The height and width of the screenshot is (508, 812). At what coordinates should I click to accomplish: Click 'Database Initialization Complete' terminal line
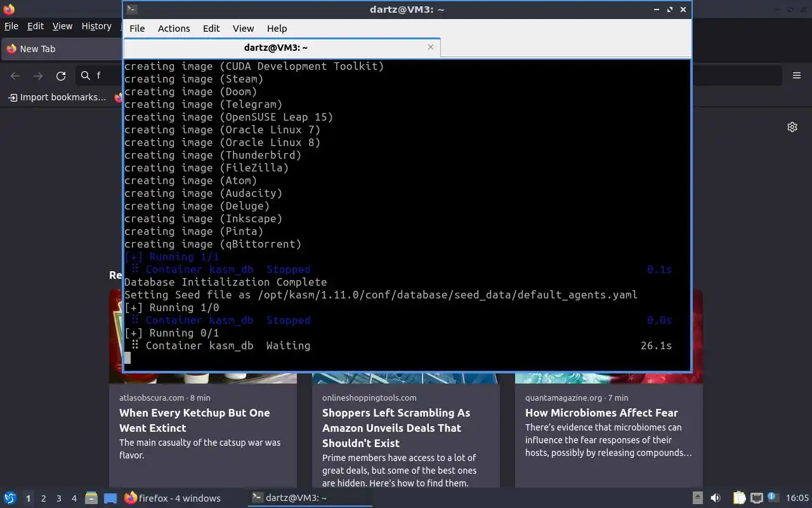226,282
